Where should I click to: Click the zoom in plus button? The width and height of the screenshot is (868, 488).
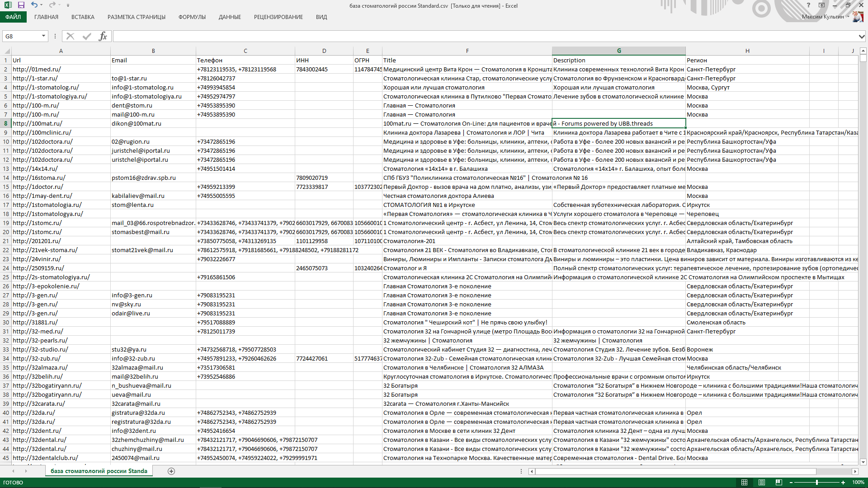(843, 483)
